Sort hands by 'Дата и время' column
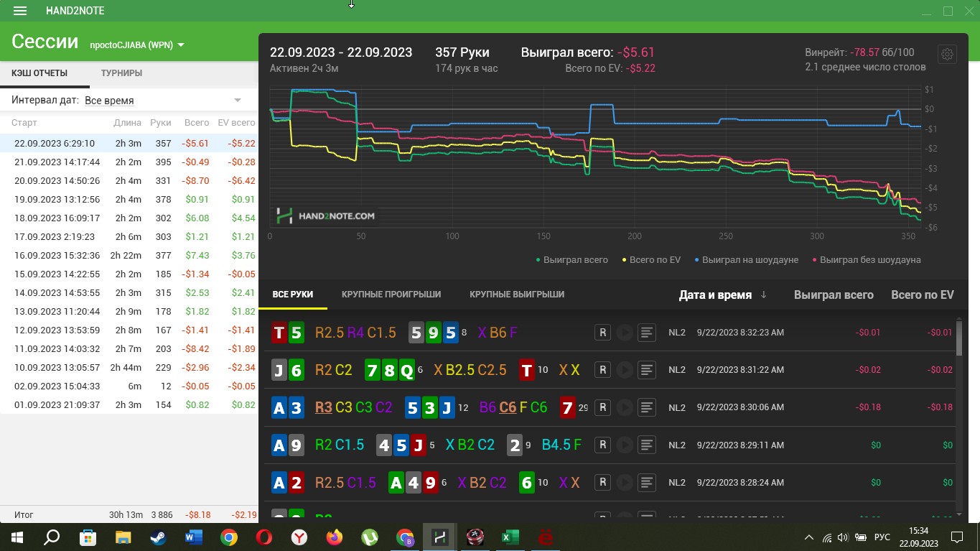The image size is (980, 551). 723,295
